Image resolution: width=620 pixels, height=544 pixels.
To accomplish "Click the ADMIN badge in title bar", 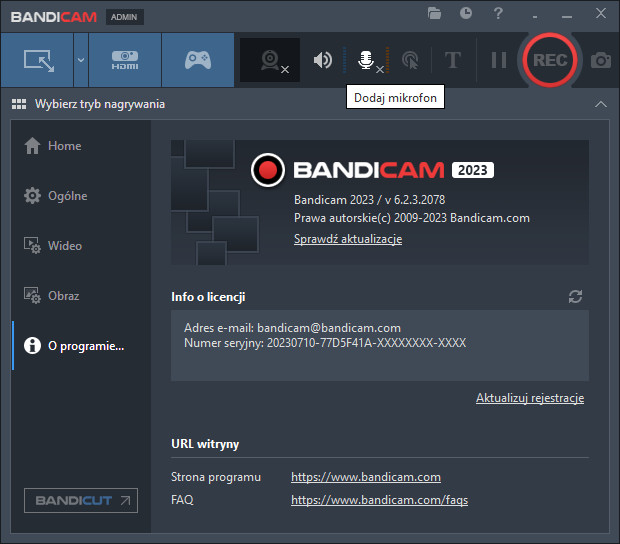I will coord(124,17).
